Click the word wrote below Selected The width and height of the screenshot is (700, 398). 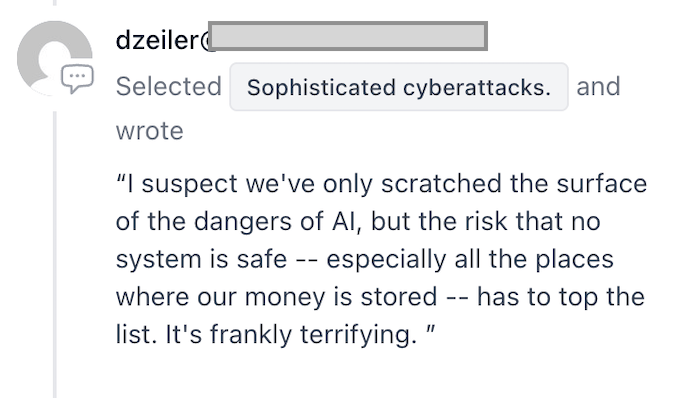150,131
